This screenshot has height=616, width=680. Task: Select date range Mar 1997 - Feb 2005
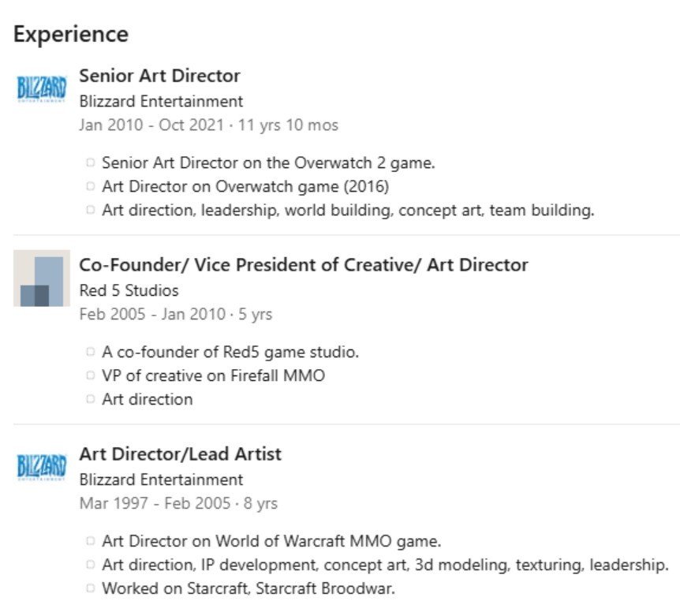(x=155, y=504)
